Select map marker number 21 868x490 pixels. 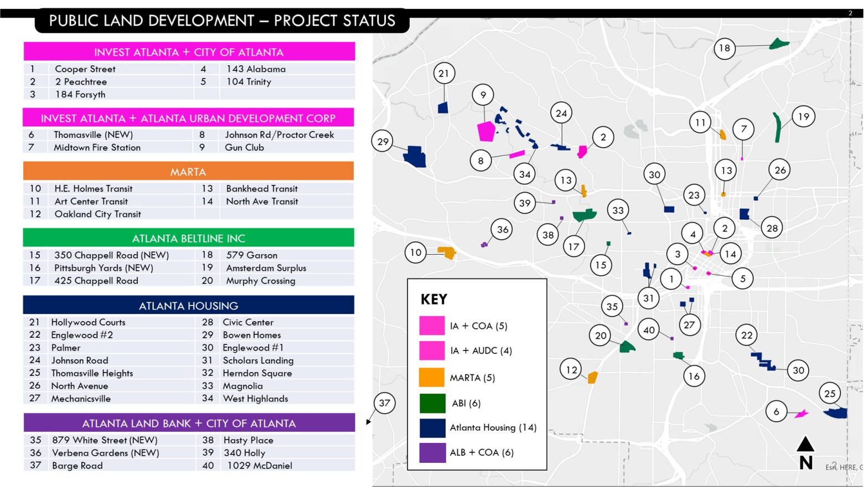[x=443, y=73]
